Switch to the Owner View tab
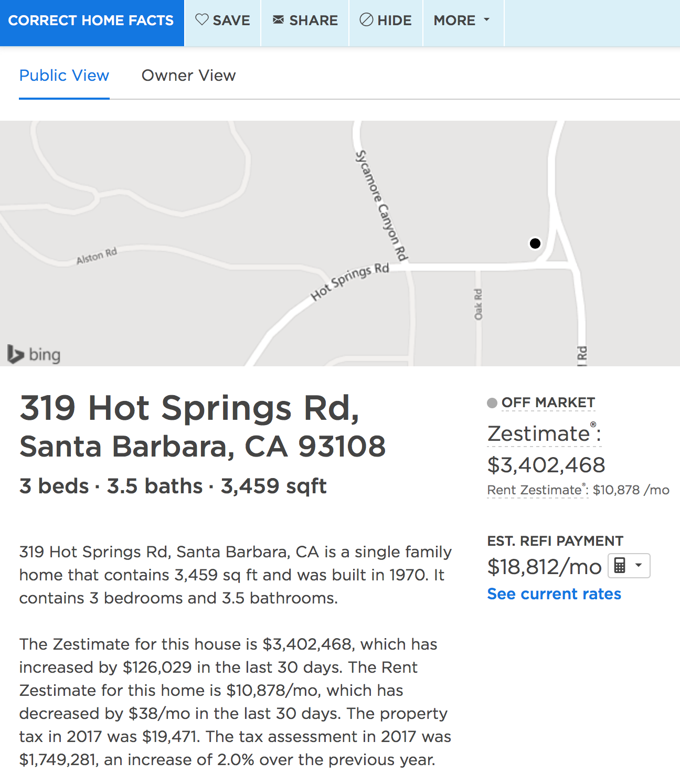 click(189, 76)
